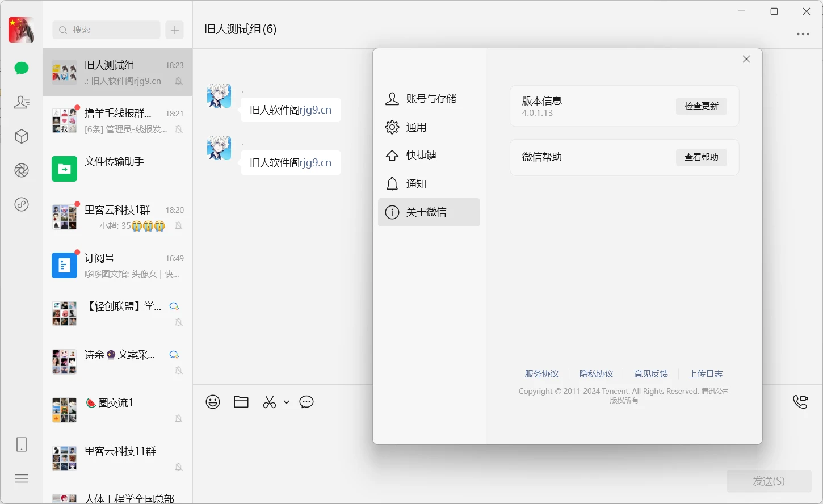Click the plus button beside search
Screen dimensions: 823x504
pyautogui.click(x=175, y=30)
